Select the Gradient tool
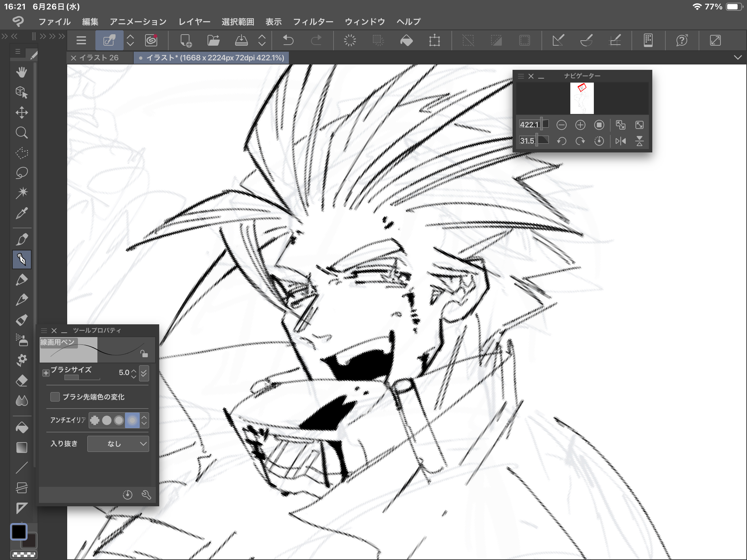747x560 pixels. pyautogui.click(x=21, y=448)
